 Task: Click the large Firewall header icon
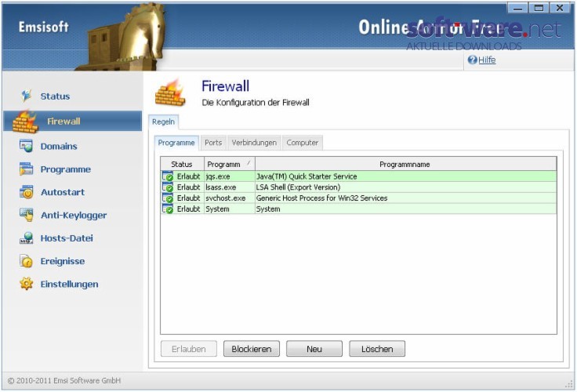(x=170, y=93)
